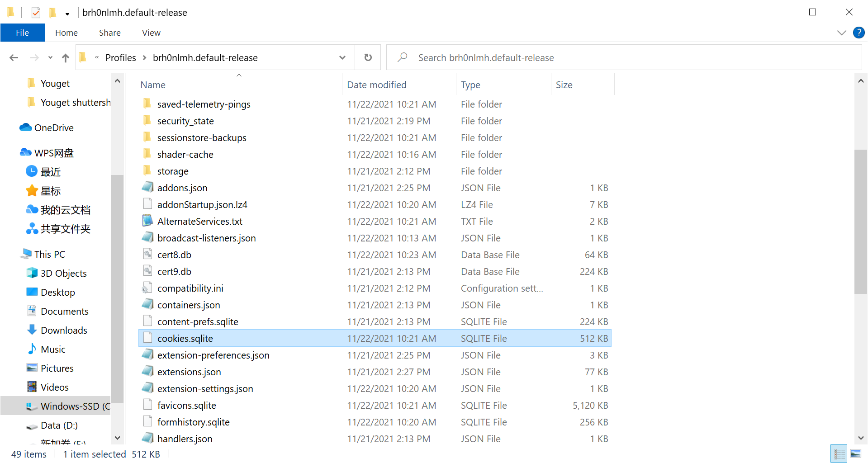Select the formhistory.sqlite file
868x463 pixels.
pyautogui.click(x=193, y=422)
